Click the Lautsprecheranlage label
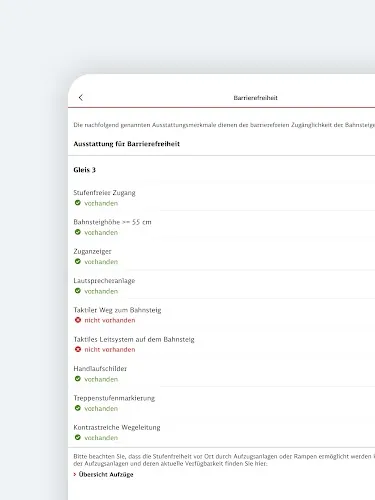Screen dimensions: 375x500 pyautogui.click(x=104, y=281)
